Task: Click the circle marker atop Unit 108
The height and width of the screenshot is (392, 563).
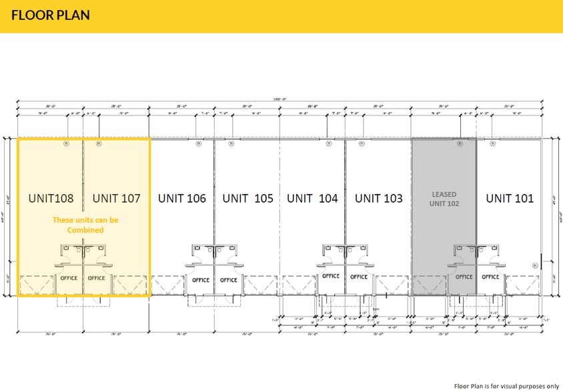Action: pos(67,143)
